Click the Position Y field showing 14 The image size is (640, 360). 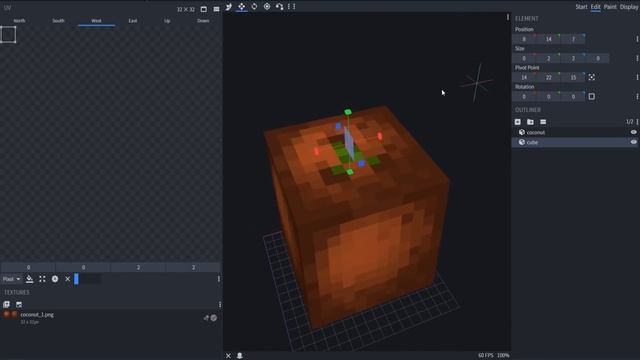click(x=549, y=39)
